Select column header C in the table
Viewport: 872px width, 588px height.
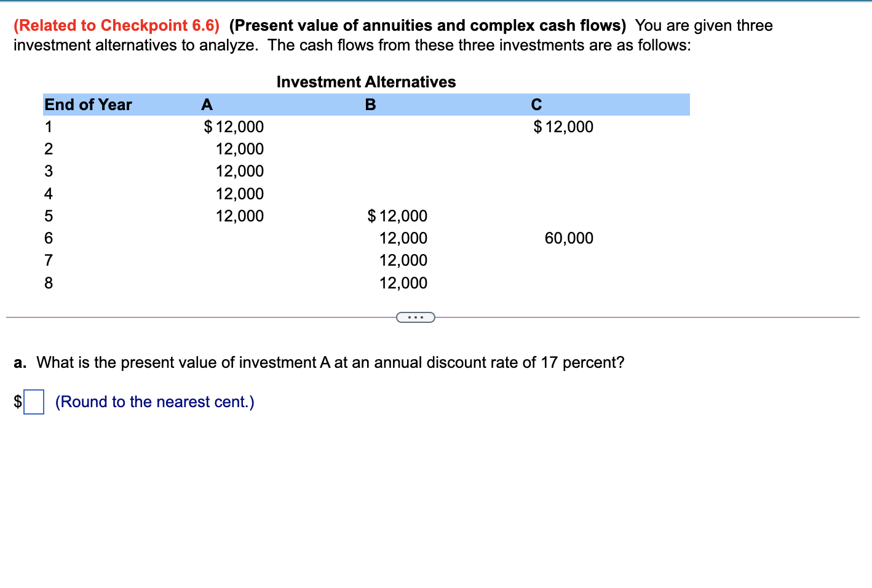point(536,105)
